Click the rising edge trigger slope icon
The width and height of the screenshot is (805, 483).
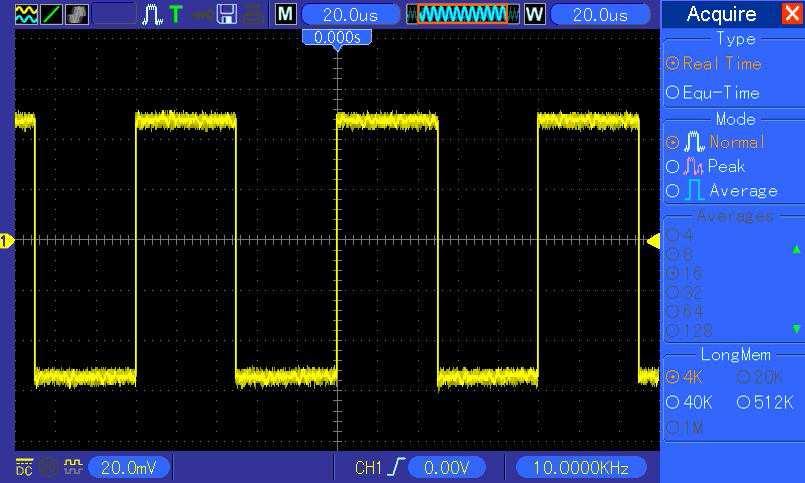click(396, 467)
